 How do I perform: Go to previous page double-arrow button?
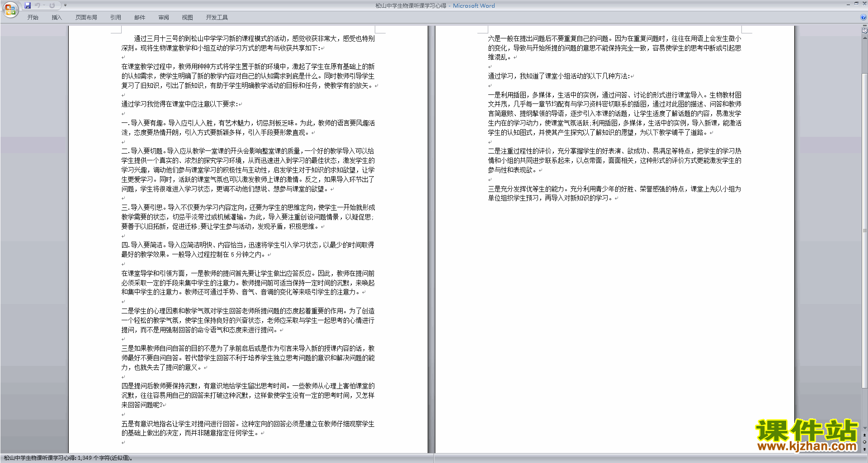pyautogui.click(x=865, y=435)
